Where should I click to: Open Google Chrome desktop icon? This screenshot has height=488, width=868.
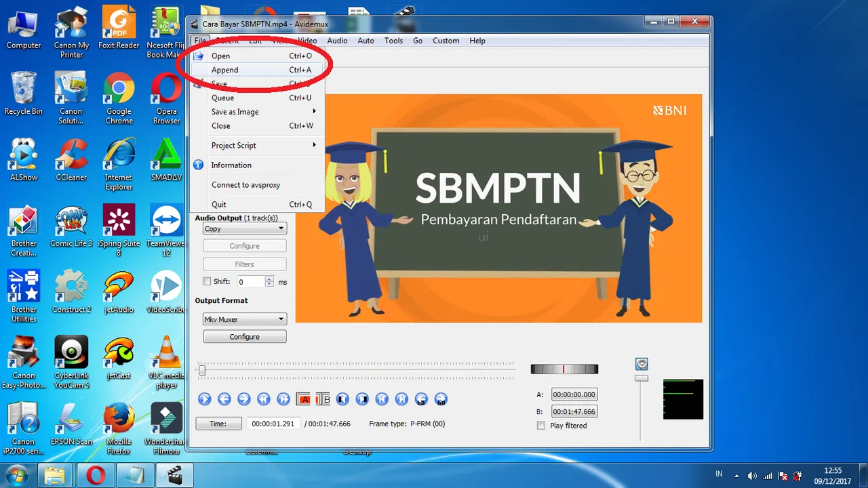(x=119, y=99)
